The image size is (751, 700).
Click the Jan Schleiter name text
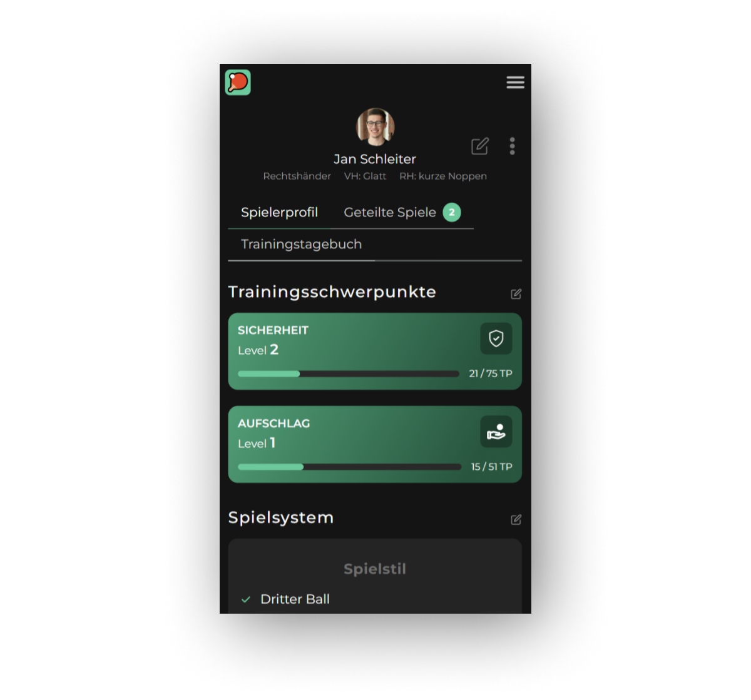point(375,160)
